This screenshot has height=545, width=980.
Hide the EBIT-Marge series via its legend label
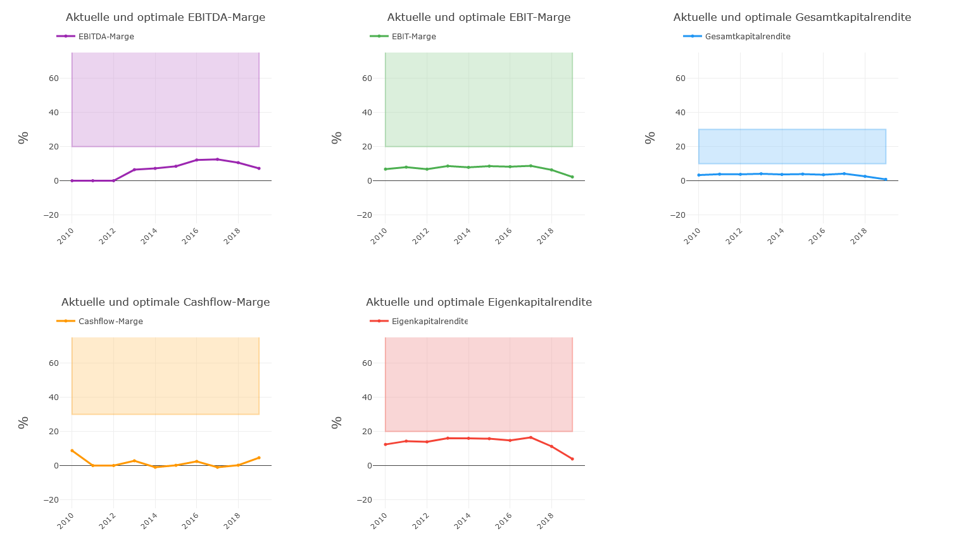(x=413, y=37)
